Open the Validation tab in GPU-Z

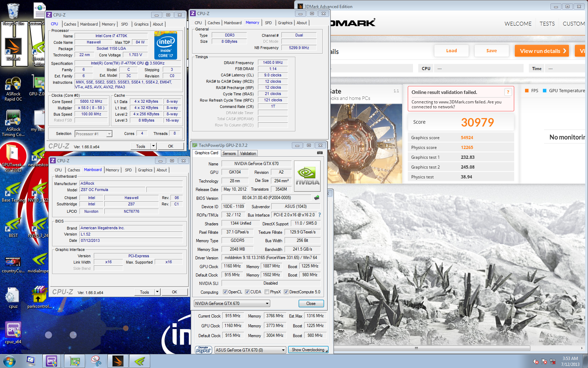click(248, 154)
